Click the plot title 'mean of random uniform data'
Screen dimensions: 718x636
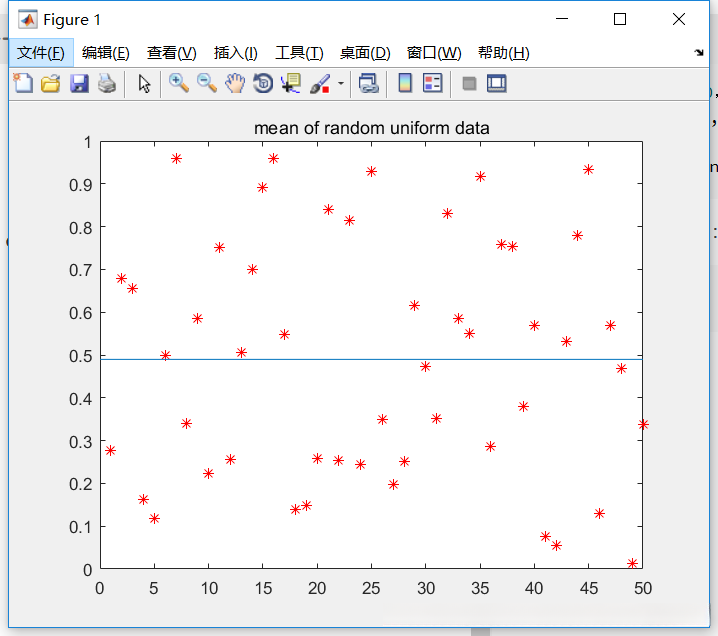pyautogui.click(x=371, y=128)
